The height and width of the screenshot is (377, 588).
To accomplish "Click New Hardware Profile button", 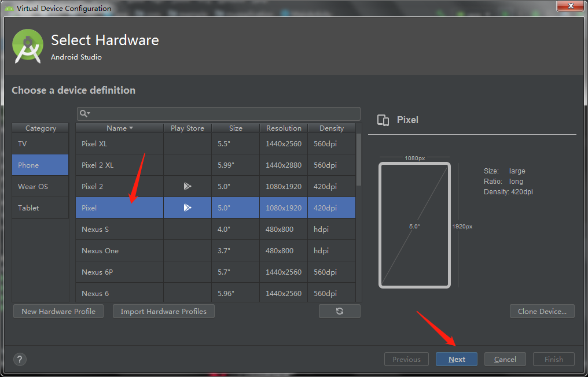I will pyautogui.click(x=58, y=311).
